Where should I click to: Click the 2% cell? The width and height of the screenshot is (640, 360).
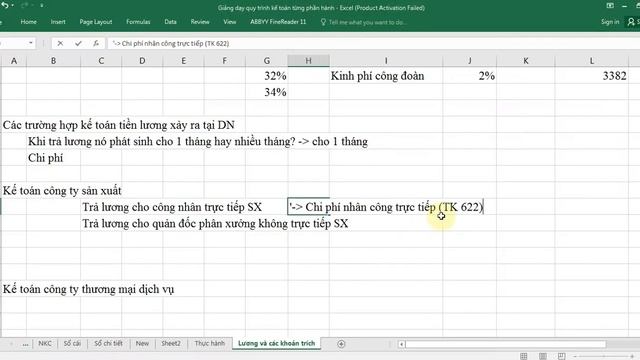click(469, 76)
